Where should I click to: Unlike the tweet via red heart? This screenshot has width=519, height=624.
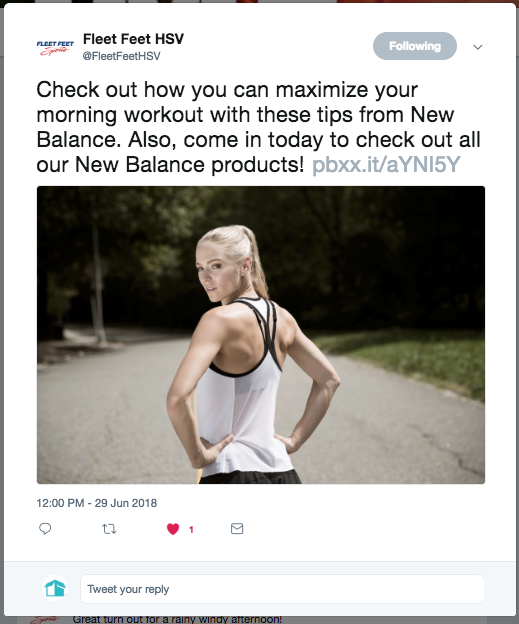[173, 529]
